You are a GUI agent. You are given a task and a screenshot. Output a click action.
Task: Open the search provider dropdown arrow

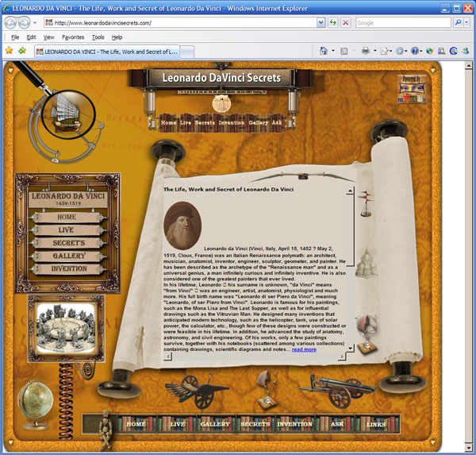coord(470,23)
